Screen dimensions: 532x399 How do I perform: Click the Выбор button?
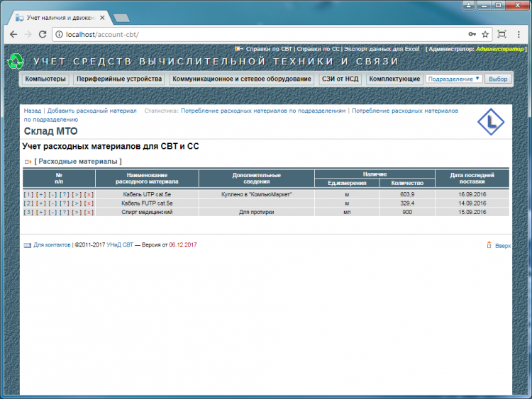(x=498, y=79)
